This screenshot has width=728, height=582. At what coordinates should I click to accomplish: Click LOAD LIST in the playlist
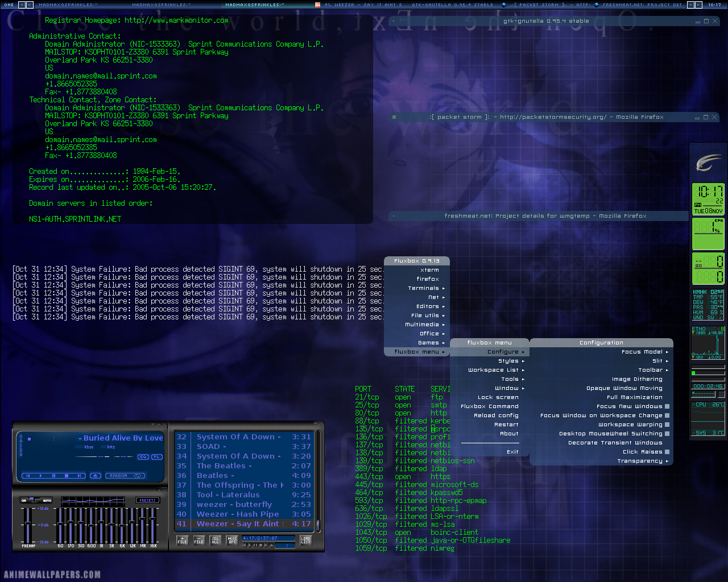pyautogui.click(x=306, y=540)
